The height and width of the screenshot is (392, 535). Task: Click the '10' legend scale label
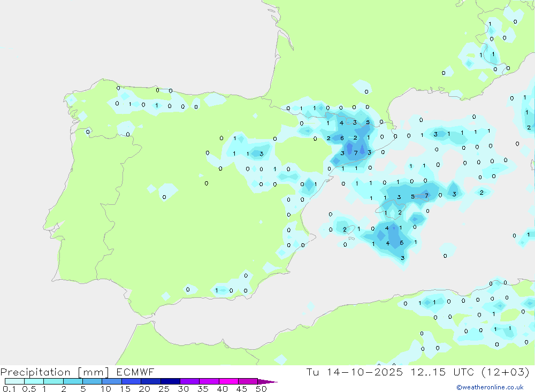106,389
